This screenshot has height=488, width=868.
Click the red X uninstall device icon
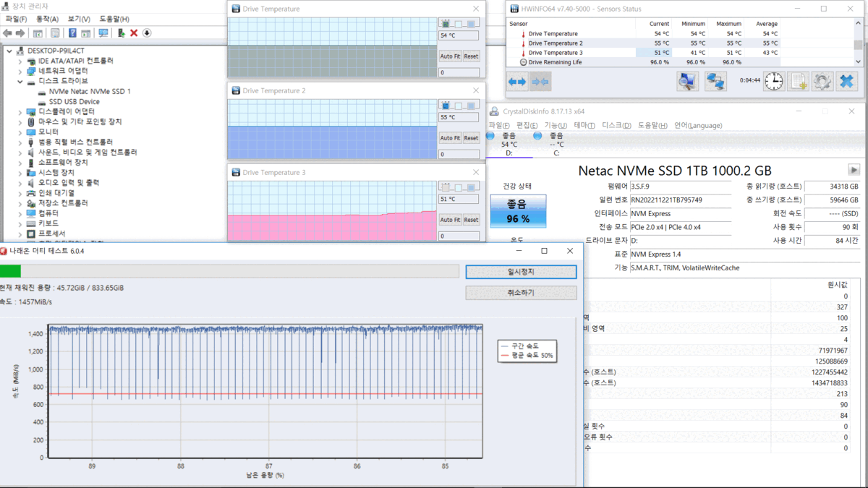point(134,33)
